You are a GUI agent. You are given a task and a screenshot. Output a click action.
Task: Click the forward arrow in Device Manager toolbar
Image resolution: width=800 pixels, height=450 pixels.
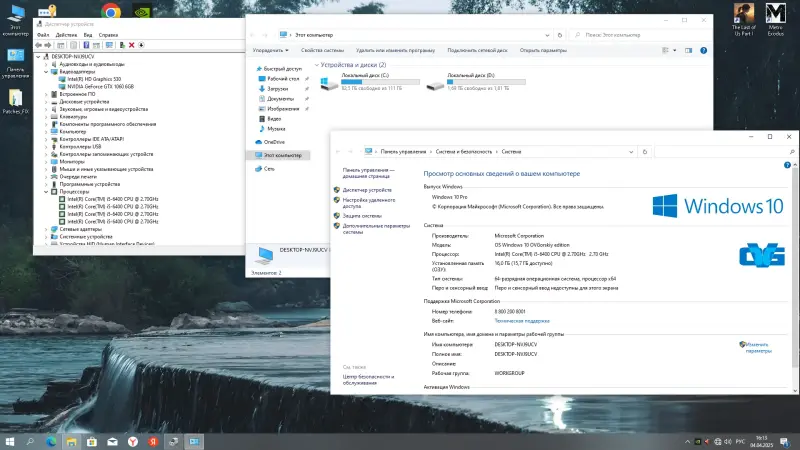coord(48,45)
